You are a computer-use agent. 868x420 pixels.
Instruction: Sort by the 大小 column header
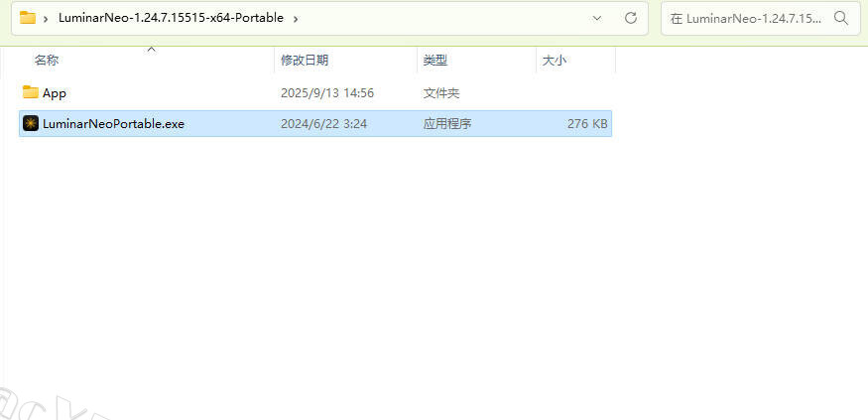pos(555,61)
